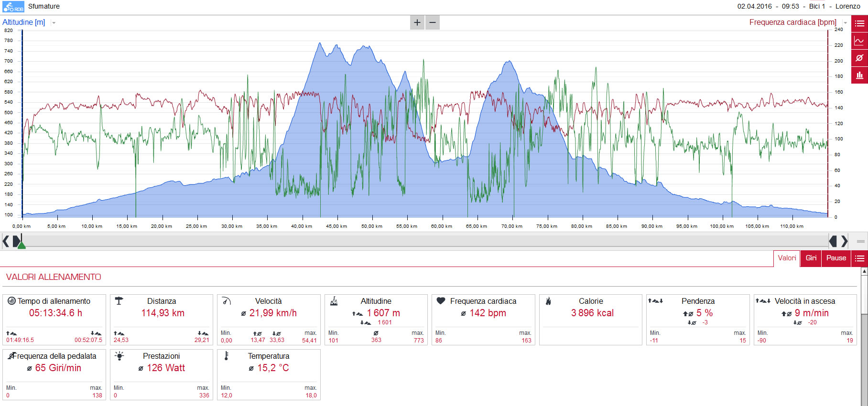Click the zoom out minus button
868x406 pixels.
433,22
